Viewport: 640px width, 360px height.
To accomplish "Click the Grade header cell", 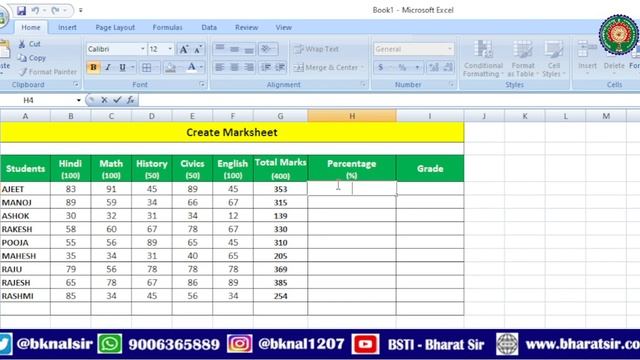I will tap(430, 169).
